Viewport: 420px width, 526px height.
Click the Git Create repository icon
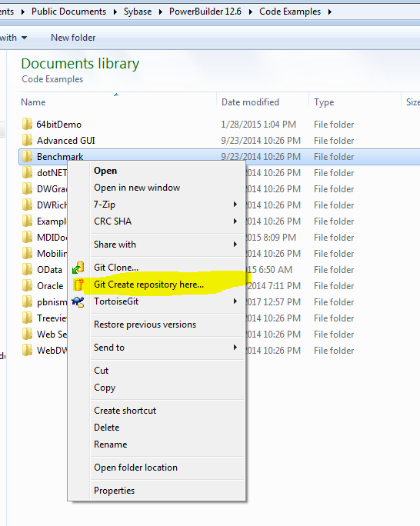point(78,285)
